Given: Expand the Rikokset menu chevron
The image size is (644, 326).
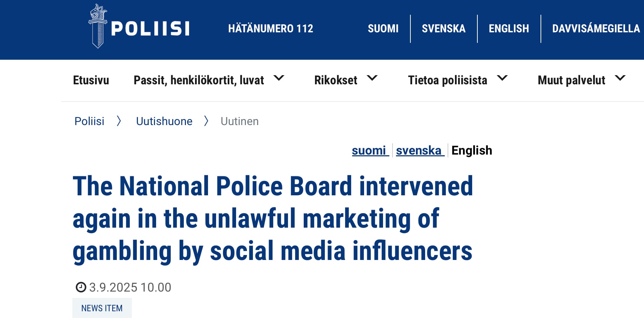Looking at the screenshot, I should [372, 78].
